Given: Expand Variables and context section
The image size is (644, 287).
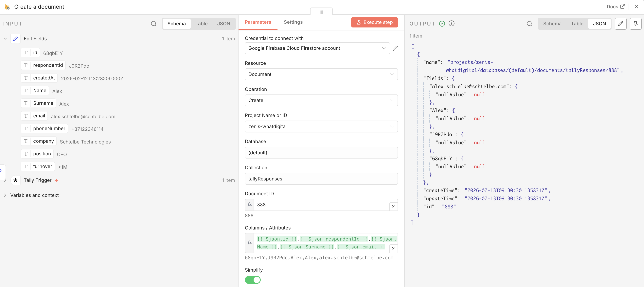Looking at the screenshot, I should point(34,195).
